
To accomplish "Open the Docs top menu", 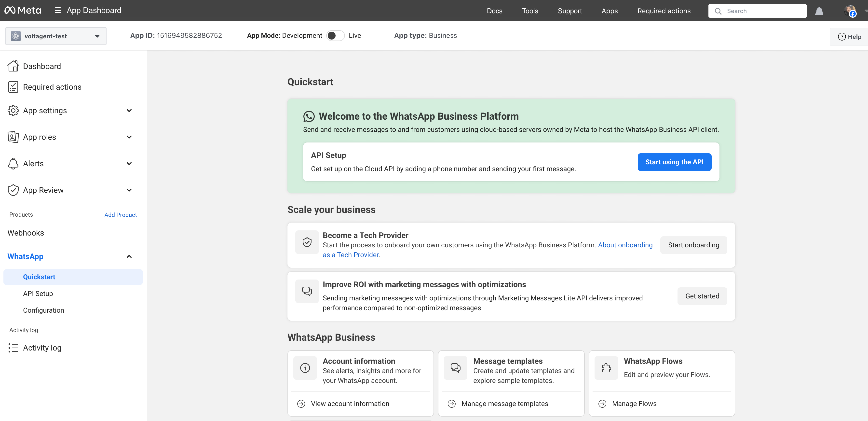I will tap(494, 11).
